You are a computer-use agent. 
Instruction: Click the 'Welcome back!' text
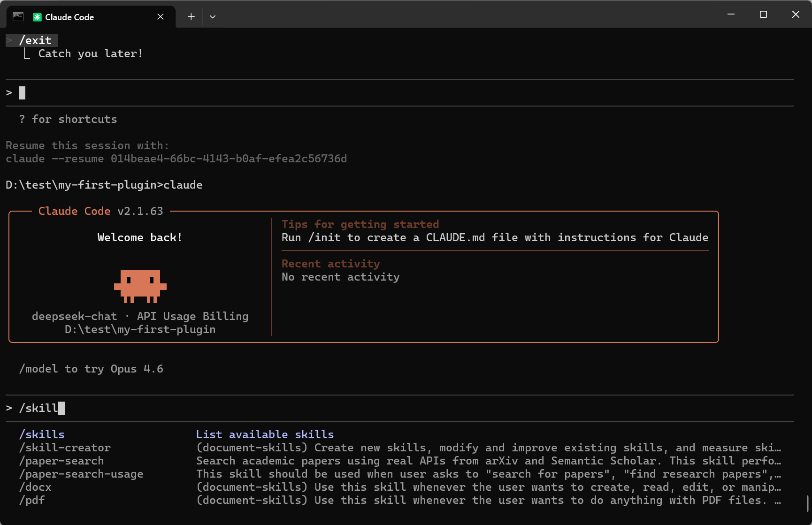point(140,237)
